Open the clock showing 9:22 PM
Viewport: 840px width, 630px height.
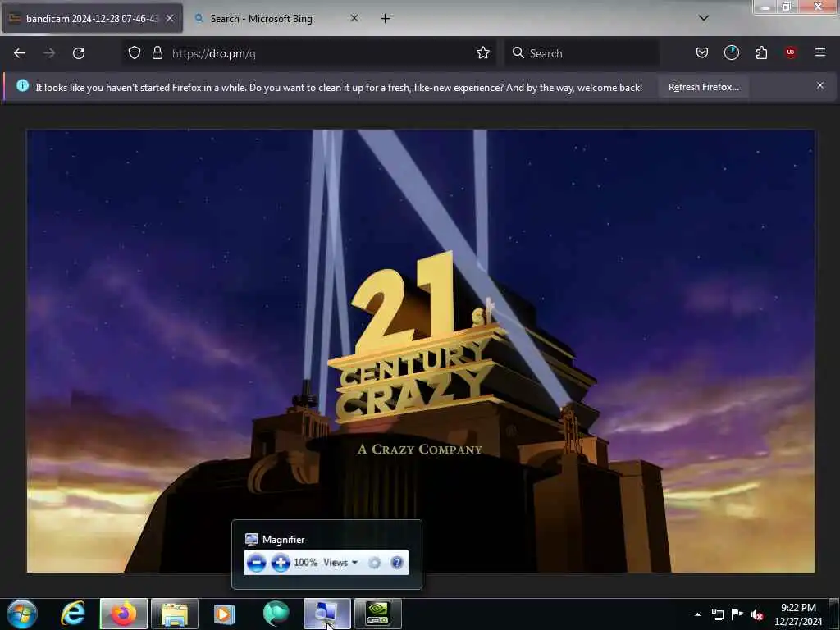(798, 614)
